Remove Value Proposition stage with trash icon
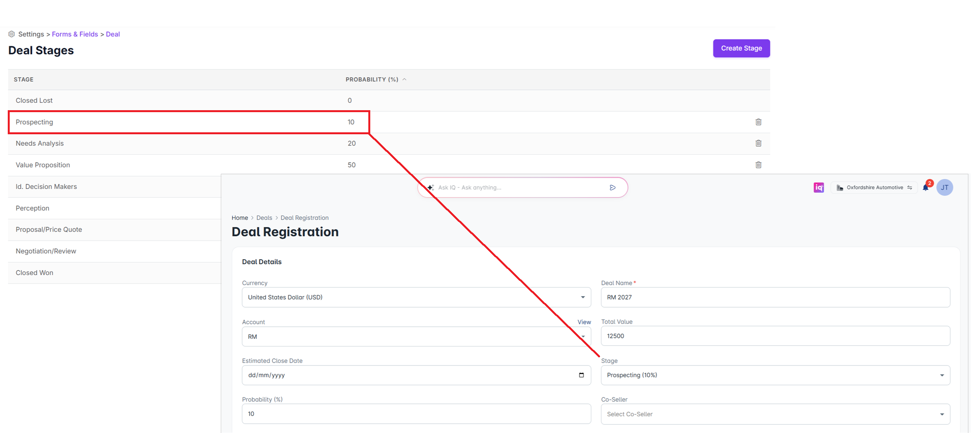The height and width of the screenshot is (433, 980). coord(758,165)
